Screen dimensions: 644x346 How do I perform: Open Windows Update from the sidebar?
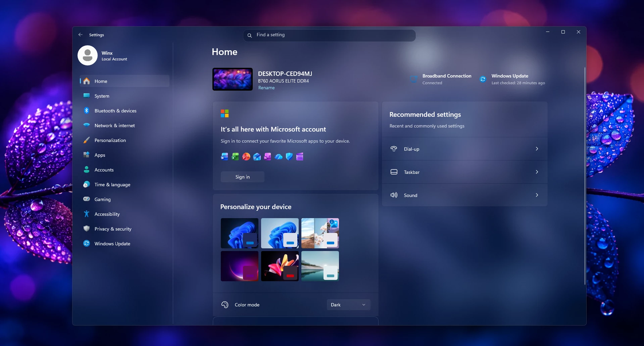[x=125, y=244]
